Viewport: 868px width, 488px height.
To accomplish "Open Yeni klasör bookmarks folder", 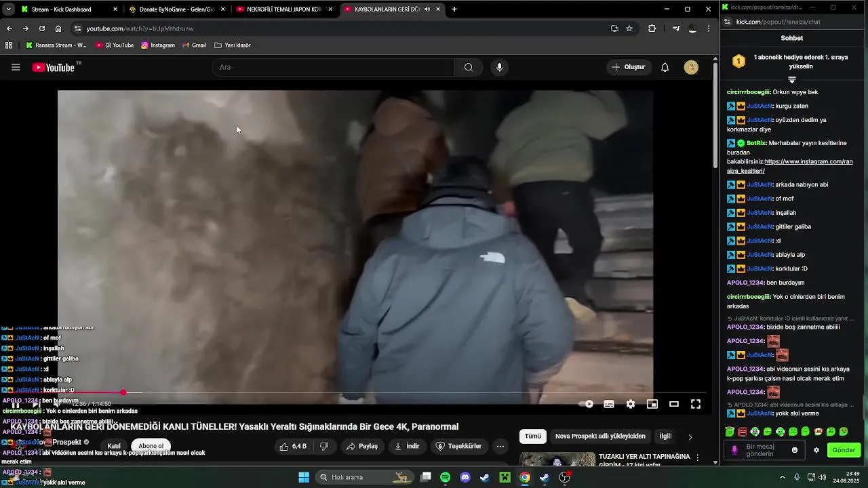I will 233,45.
